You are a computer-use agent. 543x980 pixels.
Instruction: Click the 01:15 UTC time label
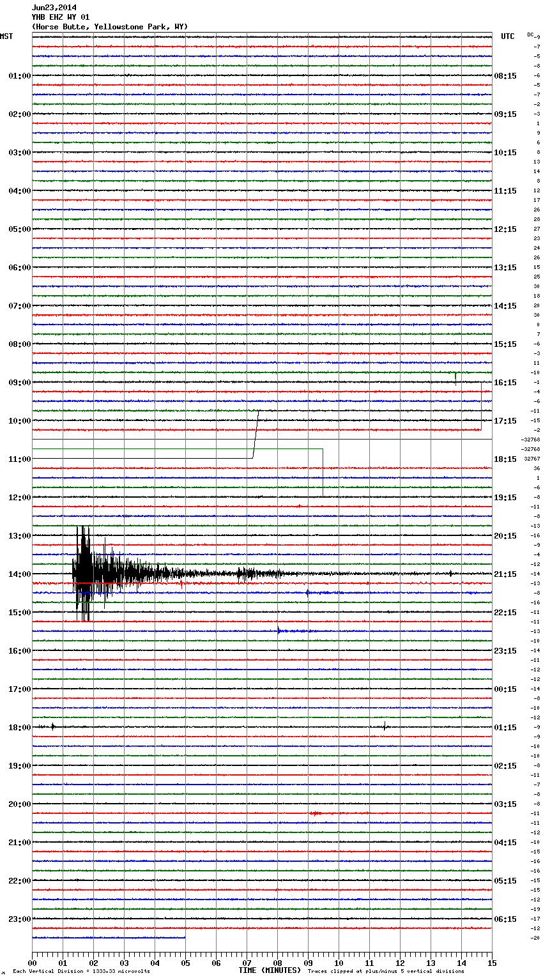coord(505,728)
